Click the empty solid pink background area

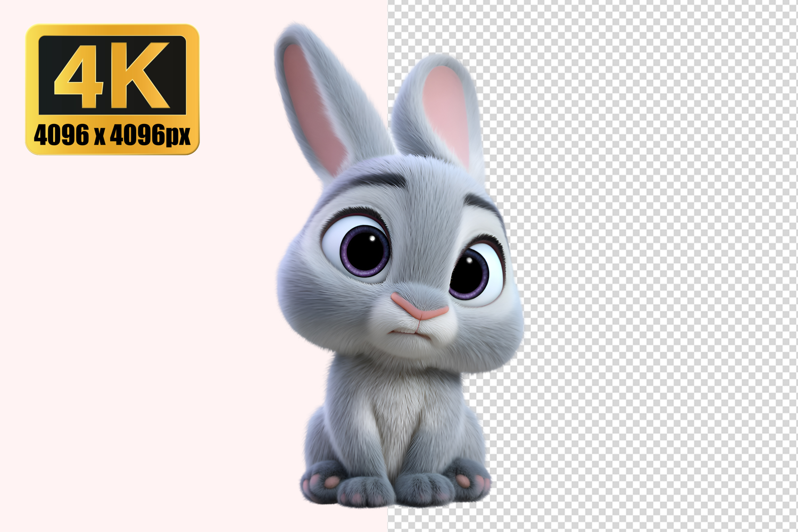[133, 319]
